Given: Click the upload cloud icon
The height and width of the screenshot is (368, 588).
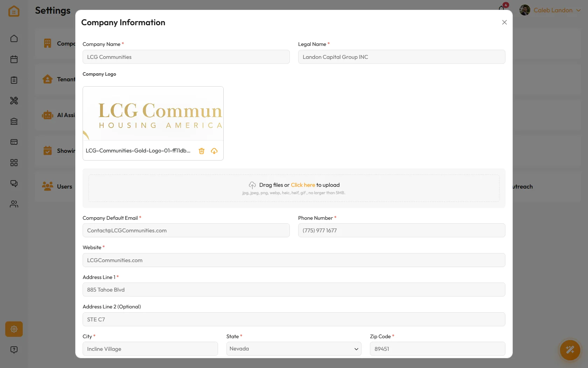Looking at the screenshot, I should click(252, 185).
